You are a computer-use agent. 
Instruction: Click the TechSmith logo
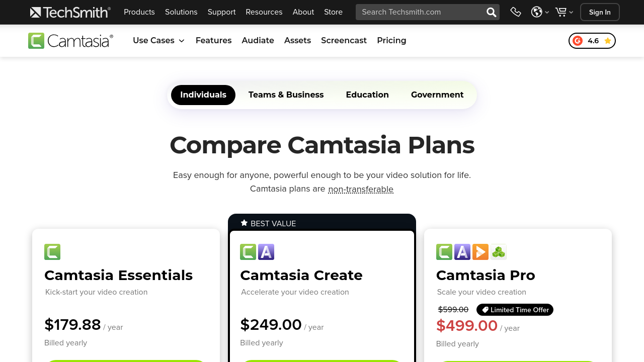pos(70,12)
